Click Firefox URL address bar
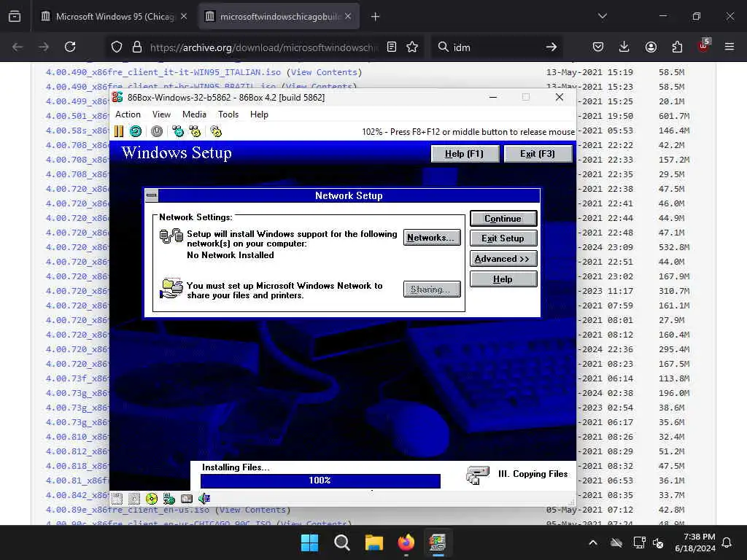Image resolution: width=747 pixels, height=560 pixels. (x=263, y=47)
